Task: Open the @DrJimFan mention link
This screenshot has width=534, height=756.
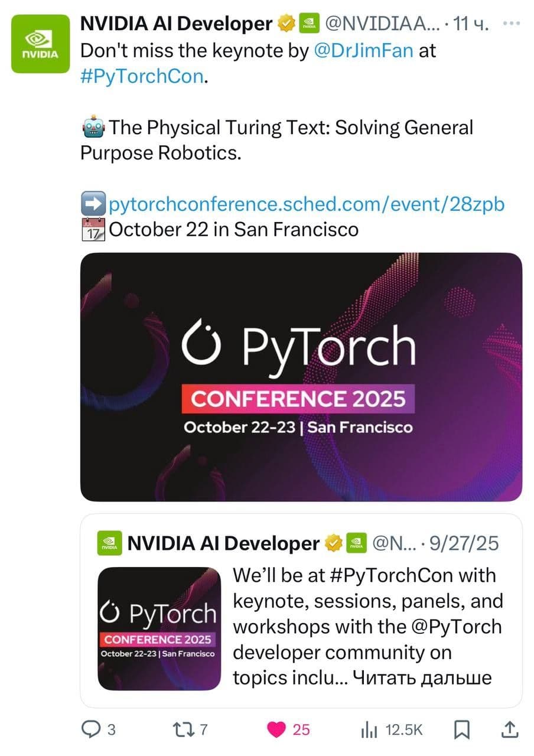Action: click(363, 51)
